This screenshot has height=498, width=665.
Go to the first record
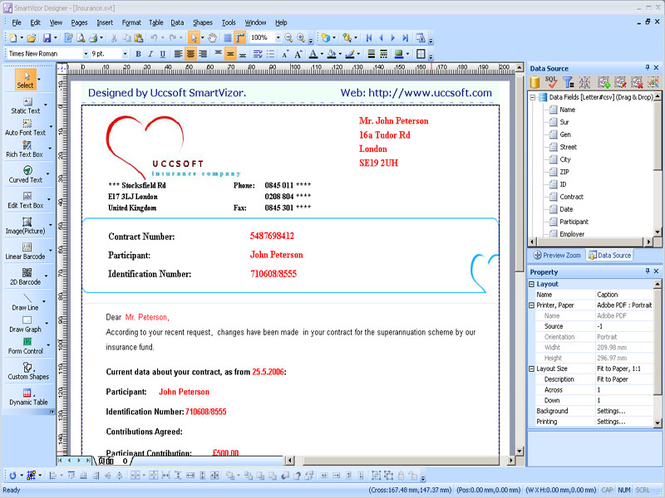[369, 38]
